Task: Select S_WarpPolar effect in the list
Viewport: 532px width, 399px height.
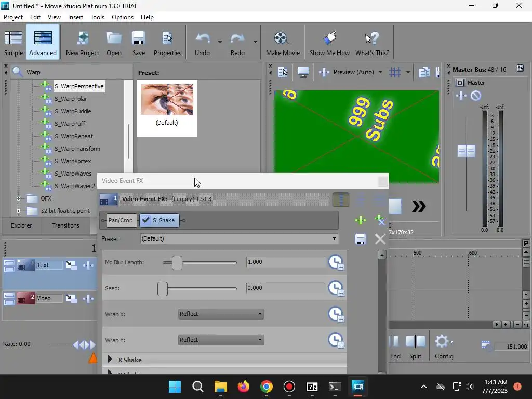Action: click(71, 99)
